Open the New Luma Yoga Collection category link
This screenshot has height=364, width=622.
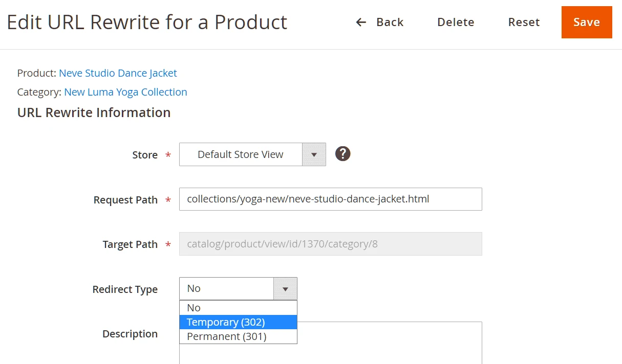tap(125, 92)
